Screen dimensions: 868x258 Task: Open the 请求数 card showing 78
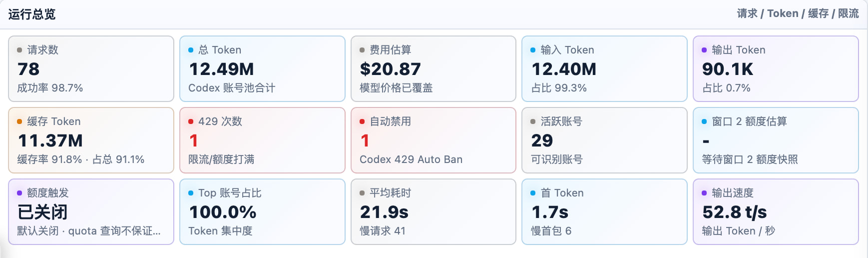coord(91,68)
